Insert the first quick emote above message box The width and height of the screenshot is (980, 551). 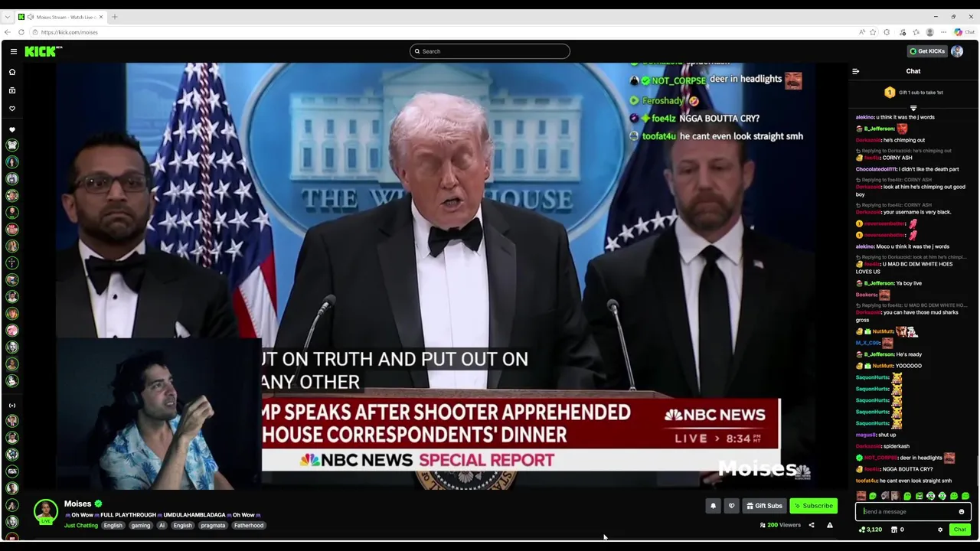(x=861, y=496)
